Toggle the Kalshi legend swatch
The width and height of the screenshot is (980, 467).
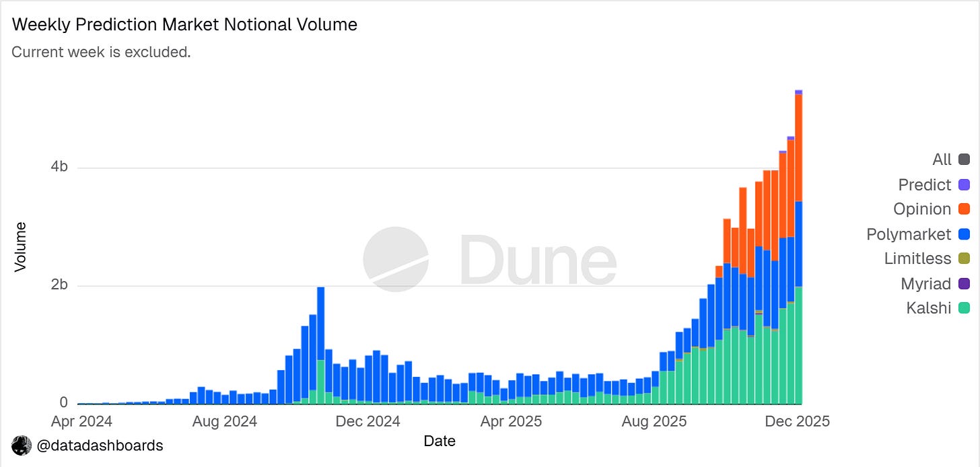(x=964, y=308)
